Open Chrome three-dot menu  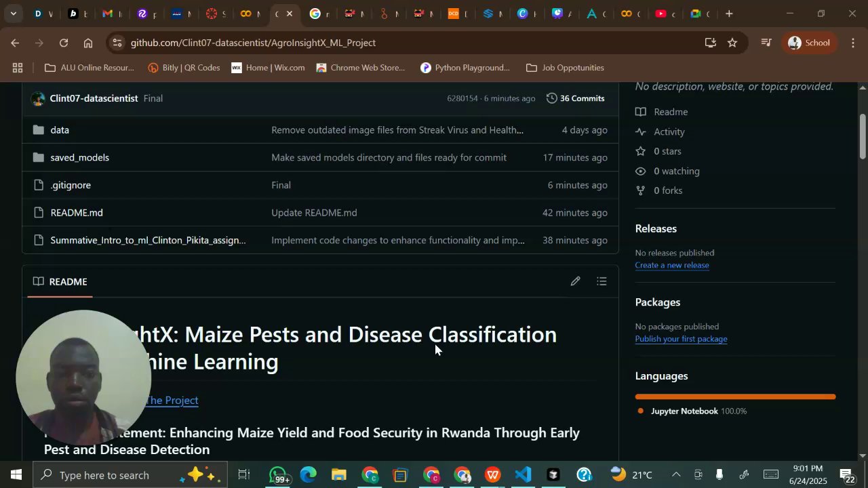853,43
